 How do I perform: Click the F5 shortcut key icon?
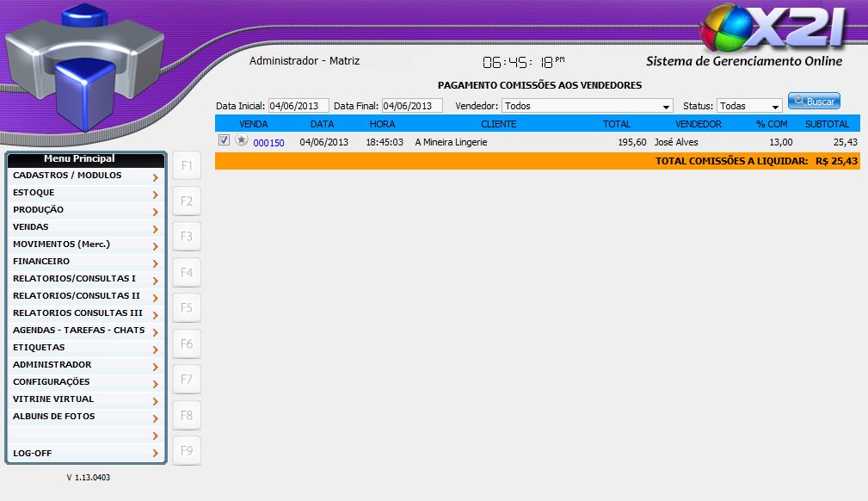point(187,308)
